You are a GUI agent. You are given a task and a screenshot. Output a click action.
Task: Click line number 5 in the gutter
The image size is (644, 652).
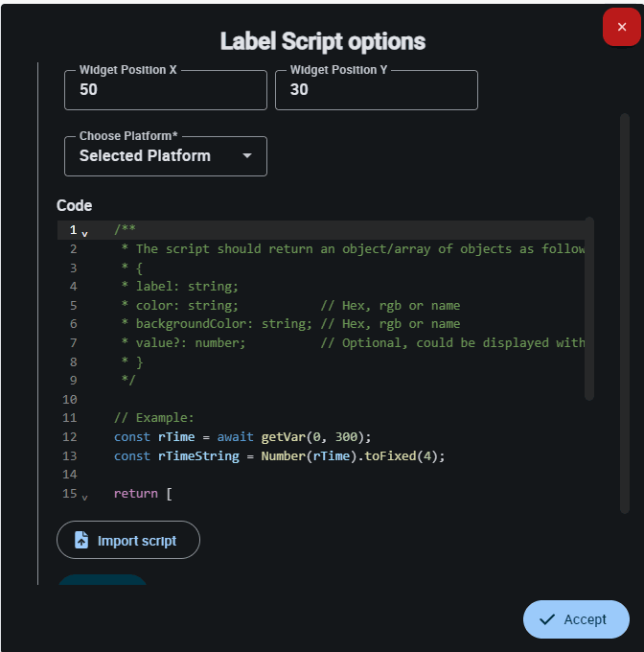tap(73, 306)
